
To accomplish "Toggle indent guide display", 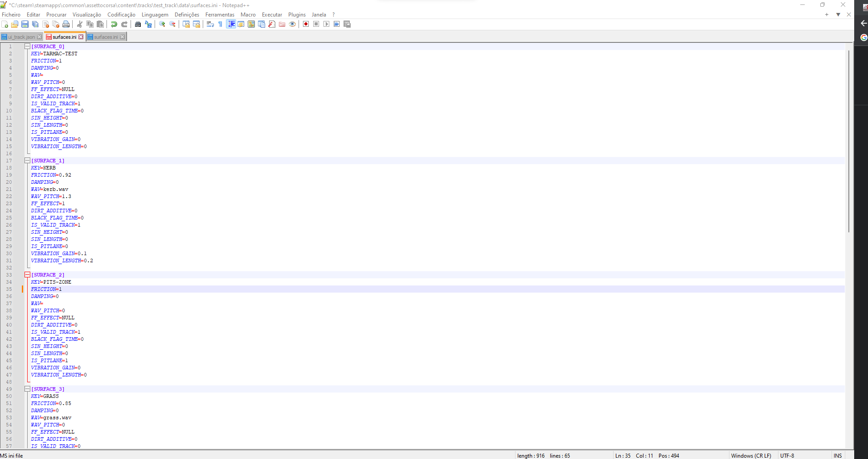I will [231, 24].
